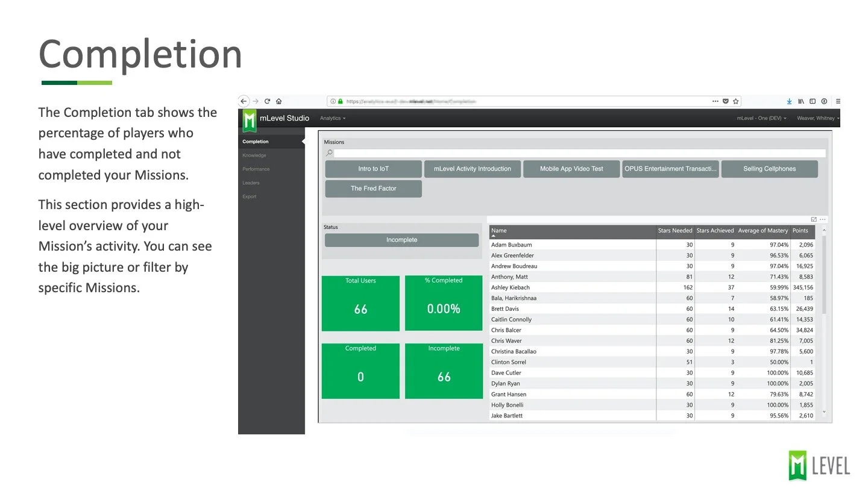The width and height of the screenshot is (868, 488).
Task: Open the Analytics dropdown menu
Action: pyautogui.click(x=333, y=118)
